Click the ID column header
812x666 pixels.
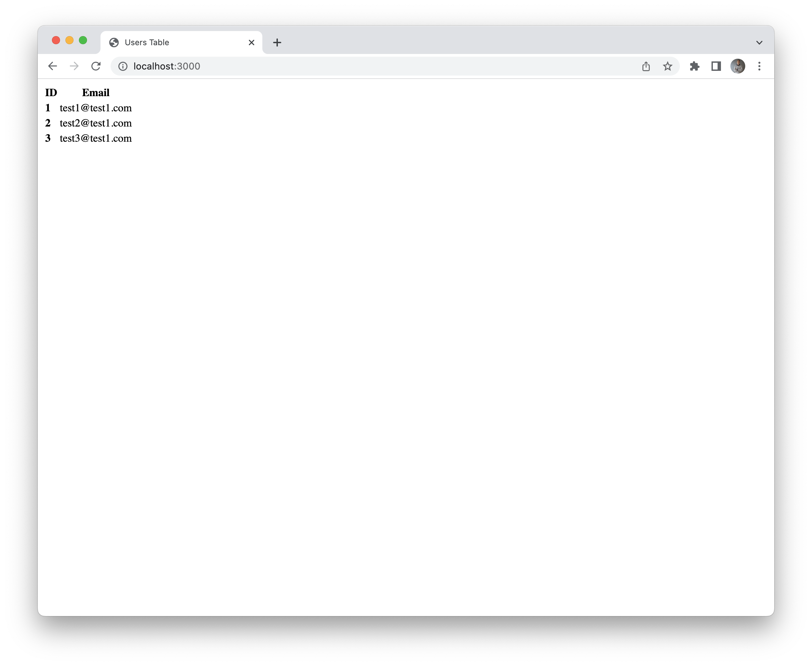click(x=50, y=92)
